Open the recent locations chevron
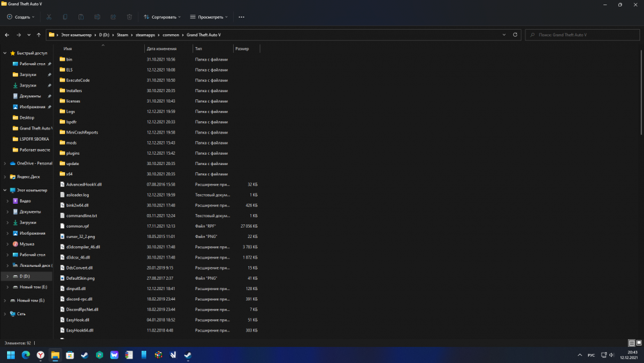The image size is (644, 363). (x=29, y=35)
